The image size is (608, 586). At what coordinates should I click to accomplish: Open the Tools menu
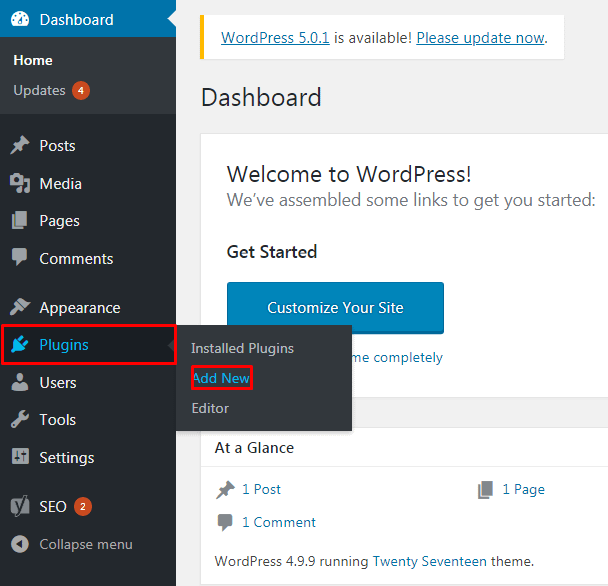click(x=88, y=420)
